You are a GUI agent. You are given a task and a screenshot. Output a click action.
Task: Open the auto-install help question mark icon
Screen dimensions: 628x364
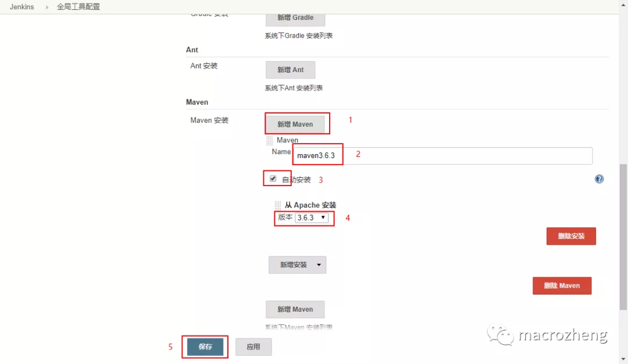tap(599, 179)
